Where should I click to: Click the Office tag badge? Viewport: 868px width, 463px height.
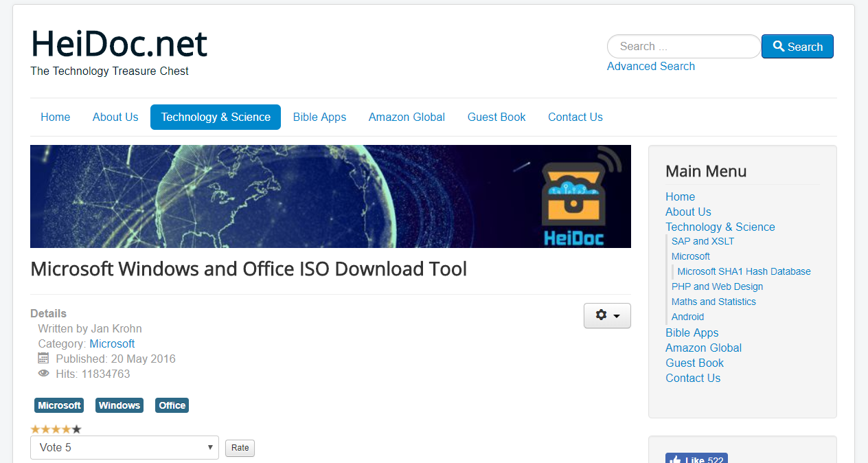[172, 405]
